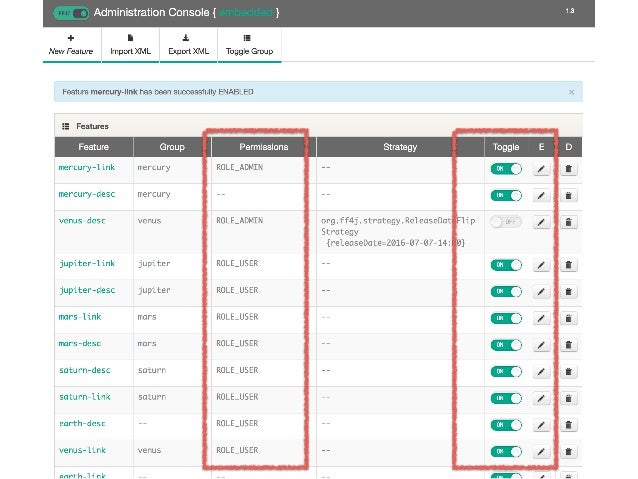638x479 pixels.
Task: Toggle off the saturn-link feature
Action: pyautogui.click(x=506, y=398)
